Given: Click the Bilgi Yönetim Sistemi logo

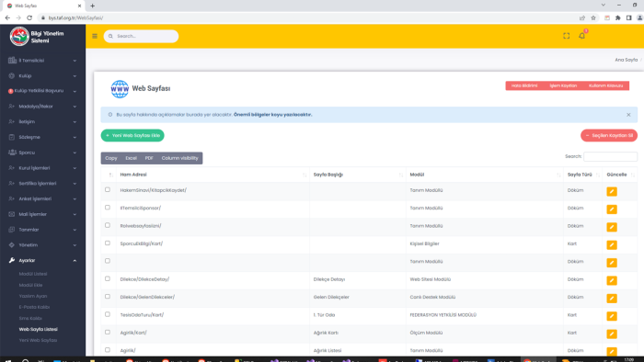Looking at the screenshot, I should pos(19,37).
